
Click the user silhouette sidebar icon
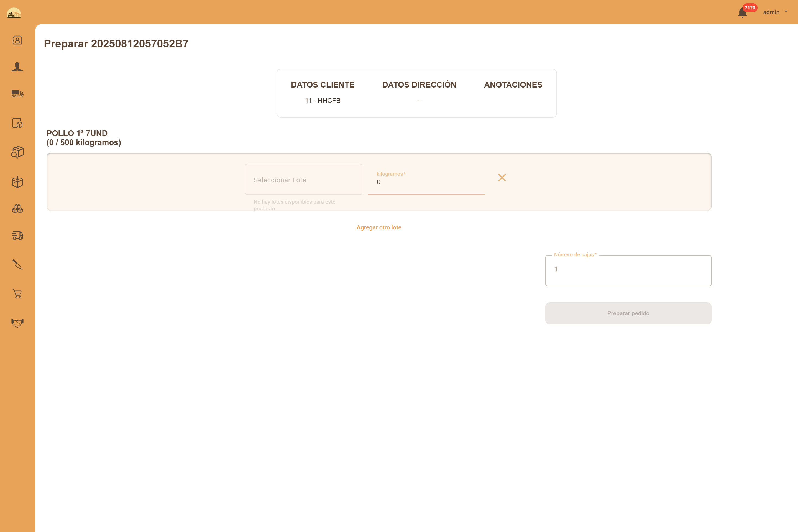point(17,67)
